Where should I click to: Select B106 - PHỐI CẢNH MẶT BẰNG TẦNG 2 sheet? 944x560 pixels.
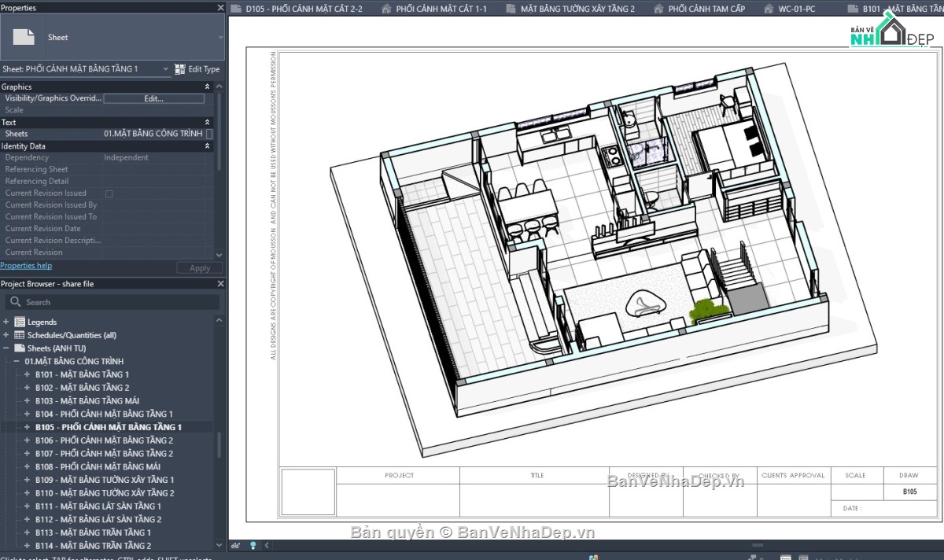click(x=104, y=440)
